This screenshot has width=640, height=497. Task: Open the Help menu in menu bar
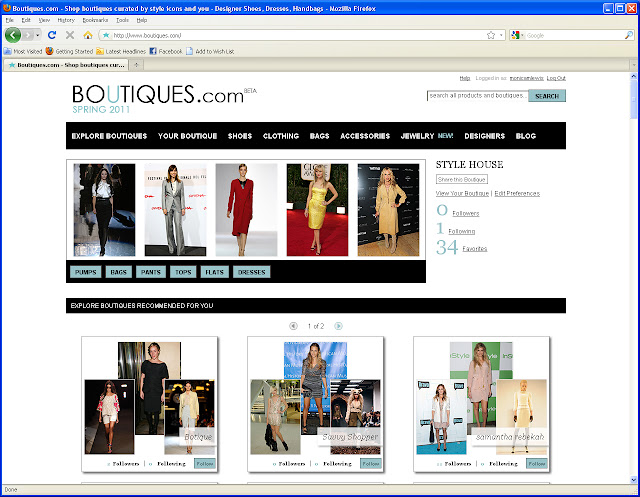point(142,20)
